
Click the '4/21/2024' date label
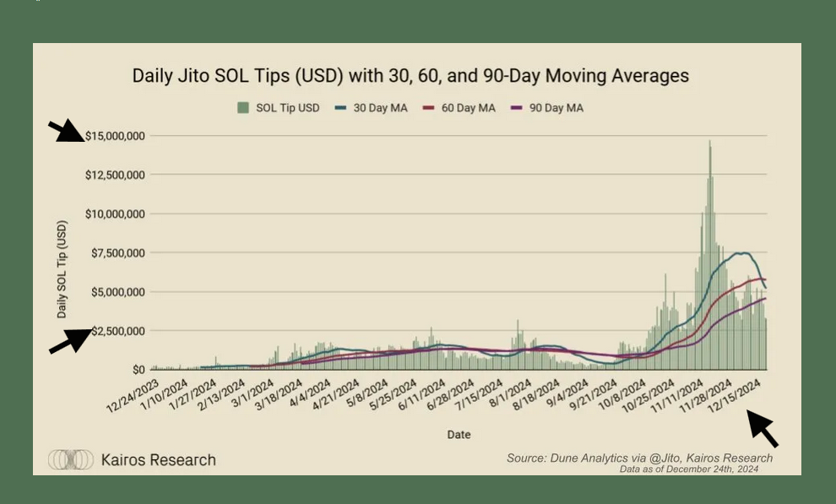(337, 395)
